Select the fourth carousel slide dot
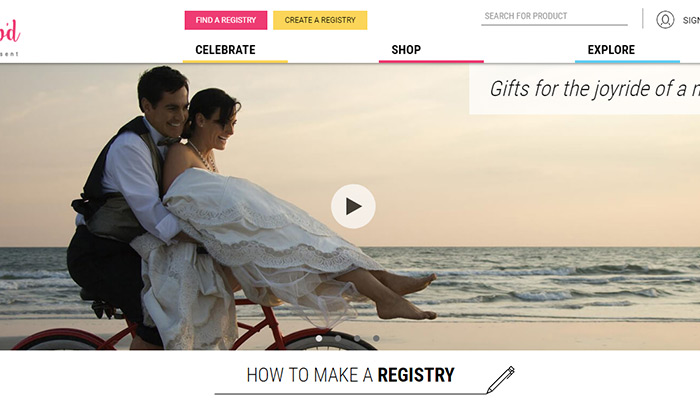 (x=376, y=338)
